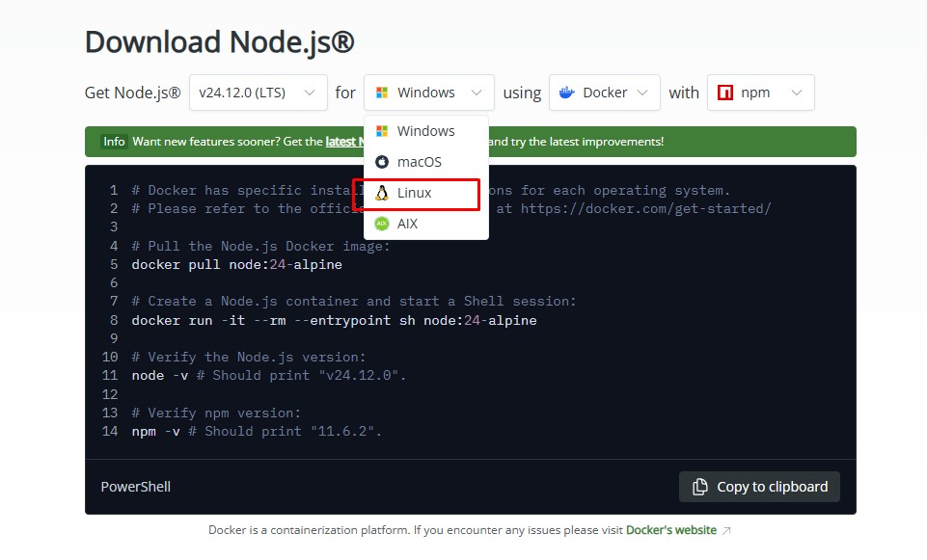Follow the Docker's website link
Viewport: 927px width, 560px height.
click(670, 530)
